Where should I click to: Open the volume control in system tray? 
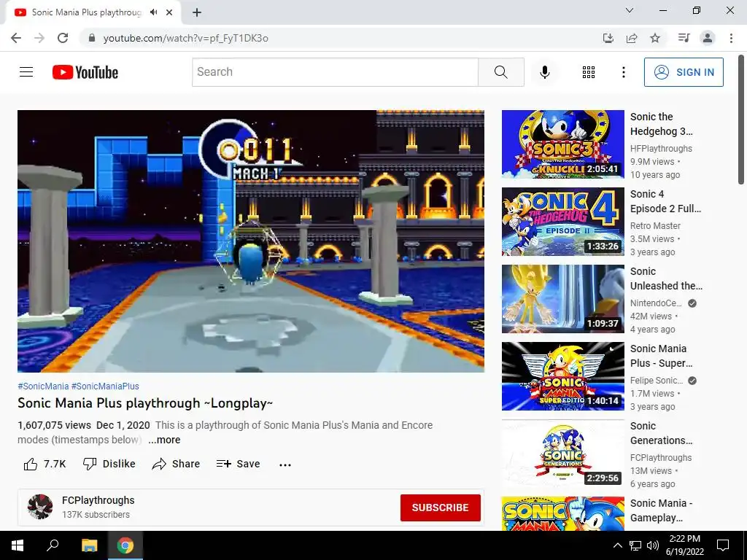[653, 545]
